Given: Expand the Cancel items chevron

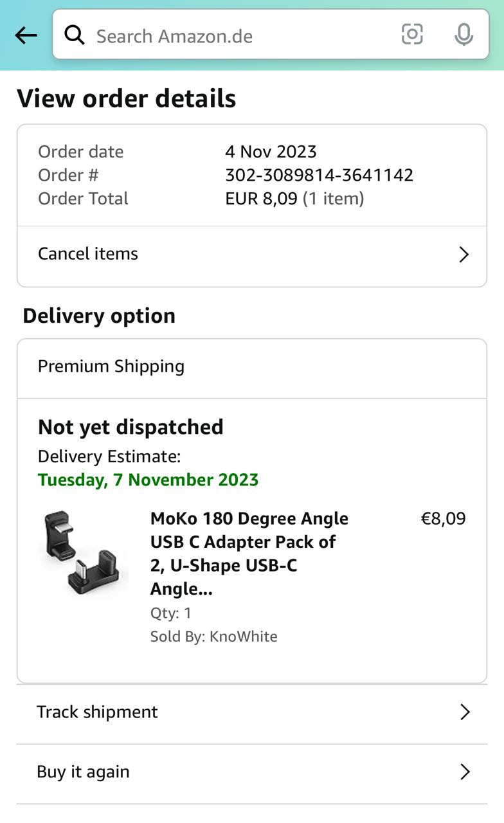Looking at the screenshot, I should 464,255.
